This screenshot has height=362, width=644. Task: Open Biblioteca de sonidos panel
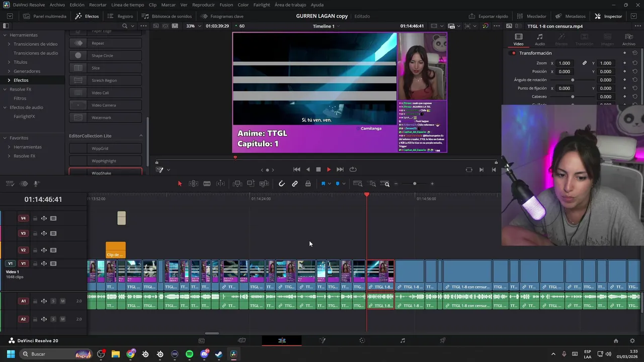click(x=167, y=16)
